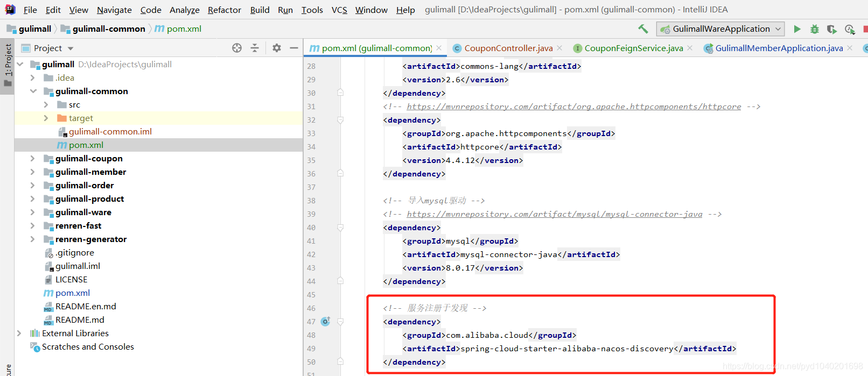Collapse the gulimall root project node
The image size is (868, 376).
20,64
